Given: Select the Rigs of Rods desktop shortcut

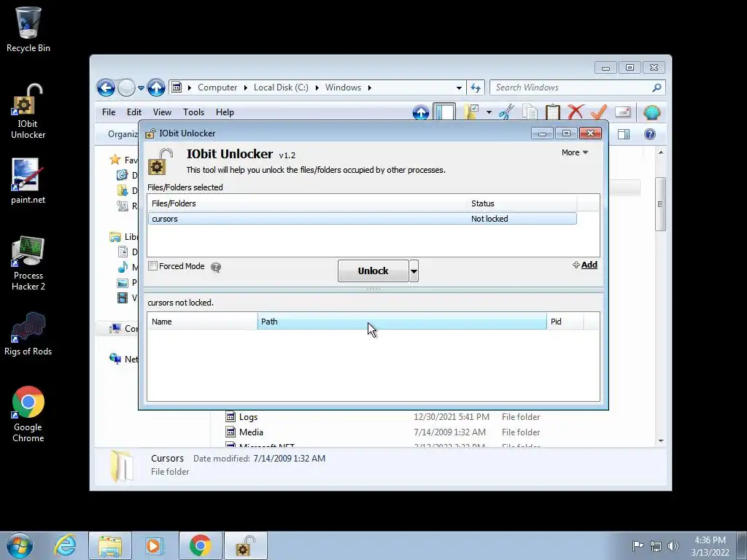Looking at the screenshot, I should (28, 333).
